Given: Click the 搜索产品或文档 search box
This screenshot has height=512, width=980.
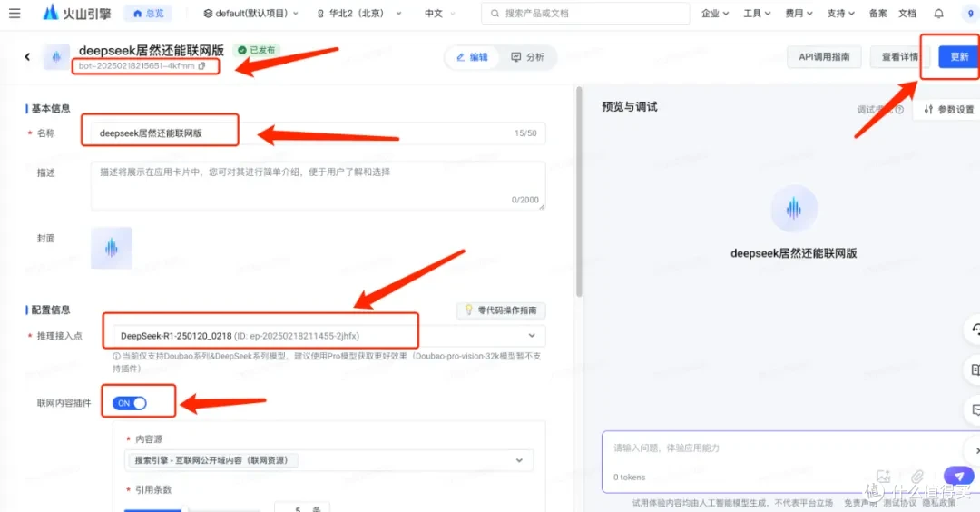Looking at the screenshot, I should click(x=585, y=13).
